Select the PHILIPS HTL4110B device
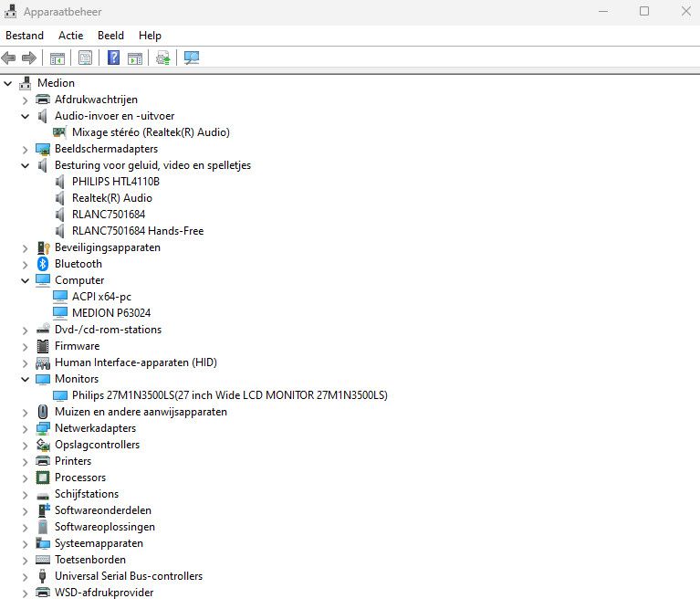This screenshot has width=700, height=609. pos(115,182)
